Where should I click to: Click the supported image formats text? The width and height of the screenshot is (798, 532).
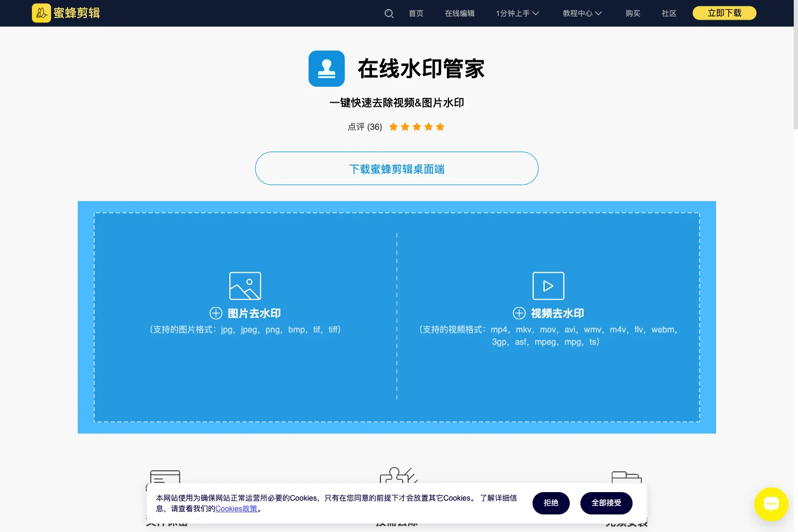[x=245, y=330]
